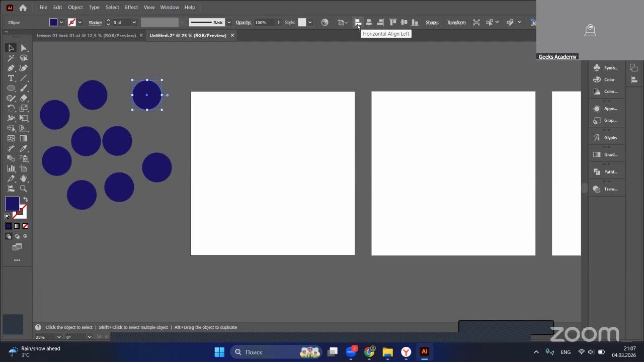Reset default fill and stroke
The width and height of the screenshot is (644, 362).
coord(8,216)
